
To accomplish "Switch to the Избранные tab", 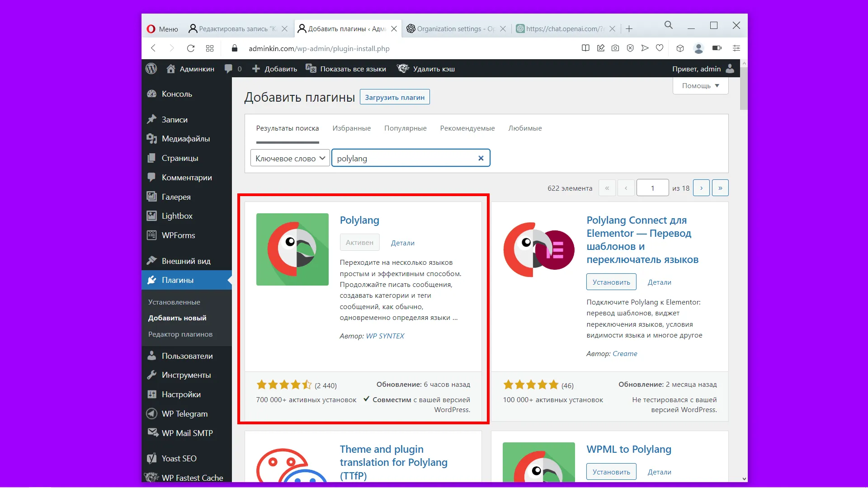I will pos(351,128).
